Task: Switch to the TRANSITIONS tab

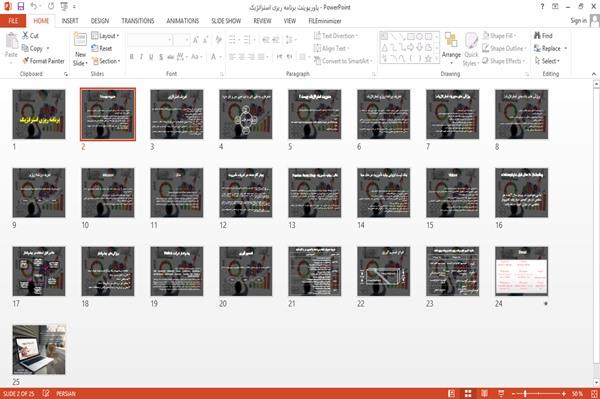Action: [x=138, y=21]
